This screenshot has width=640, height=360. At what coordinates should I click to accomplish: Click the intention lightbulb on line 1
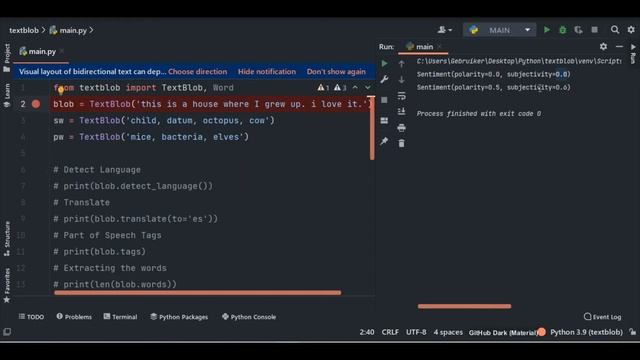click(x=60, y=90)
